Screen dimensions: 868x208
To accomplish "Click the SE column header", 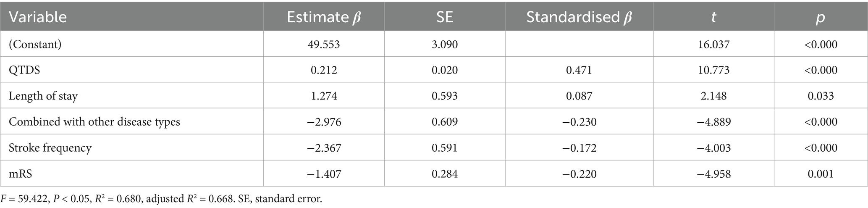I will [x=444, y=17].
